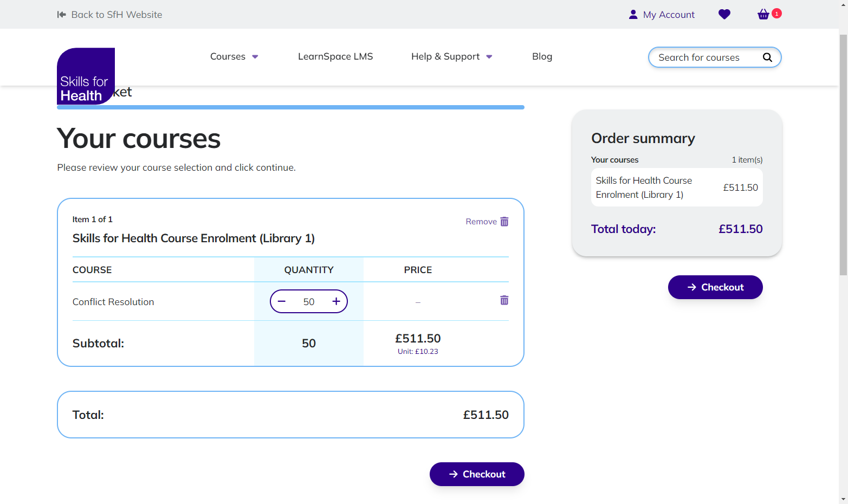Click the Conflict Resolution course name
Image resolution: width=848 pixels, height=504 pixels.
coord(113,302)
